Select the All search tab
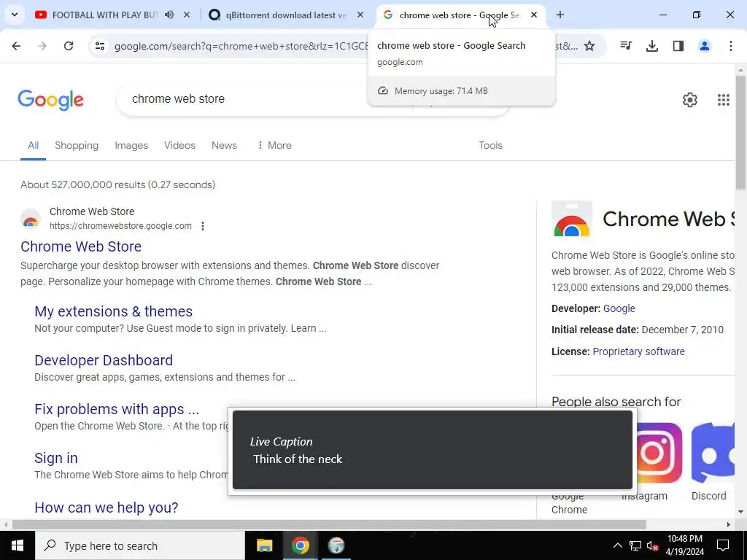747x560 pixels. pos(33,145)
